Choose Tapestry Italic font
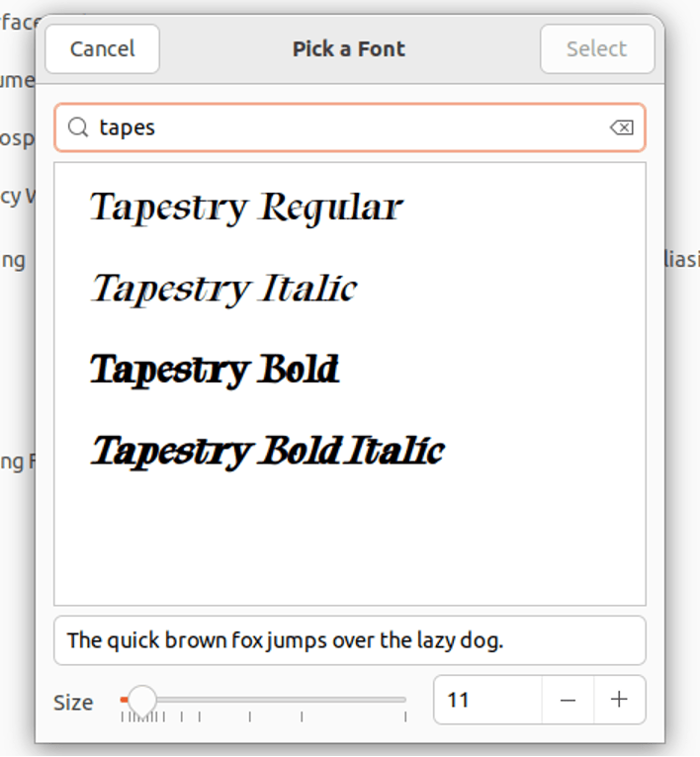Screen dimensions: 700x757 point(223,289)
